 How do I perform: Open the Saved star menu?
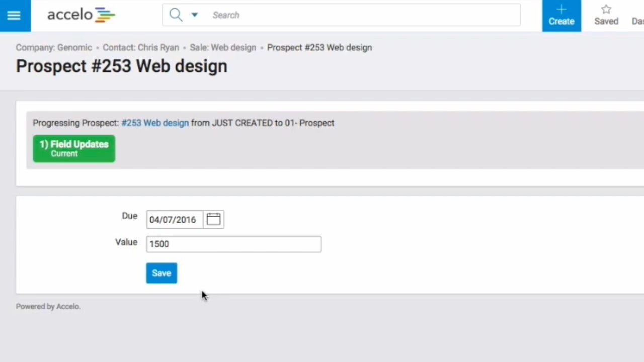pyautogui.click(x=606, y=16)
